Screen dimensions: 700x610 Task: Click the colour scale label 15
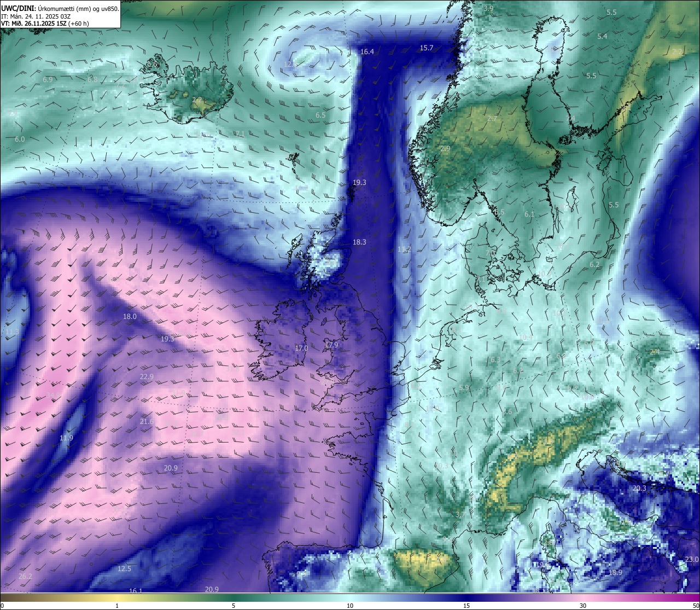point(466,606)
